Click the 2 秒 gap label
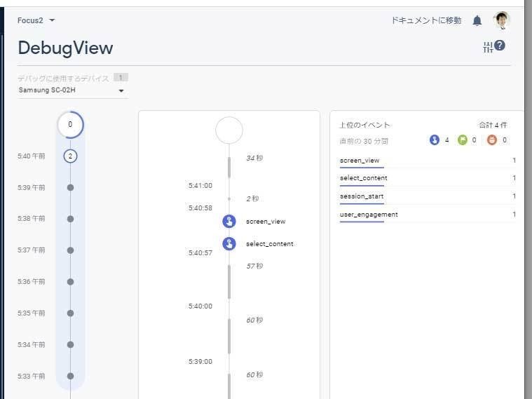This screenshot has height=399, width=532. (253, 198)
